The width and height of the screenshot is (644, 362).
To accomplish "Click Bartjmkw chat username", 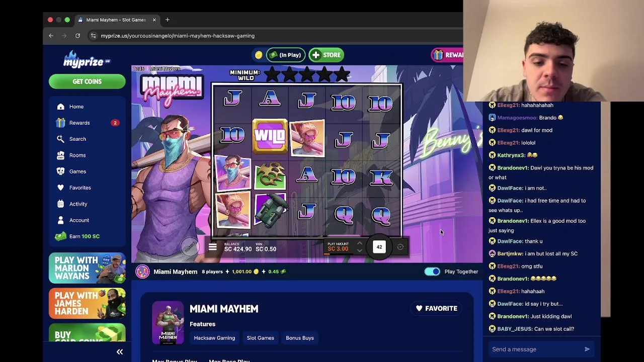I will point(510,253).
